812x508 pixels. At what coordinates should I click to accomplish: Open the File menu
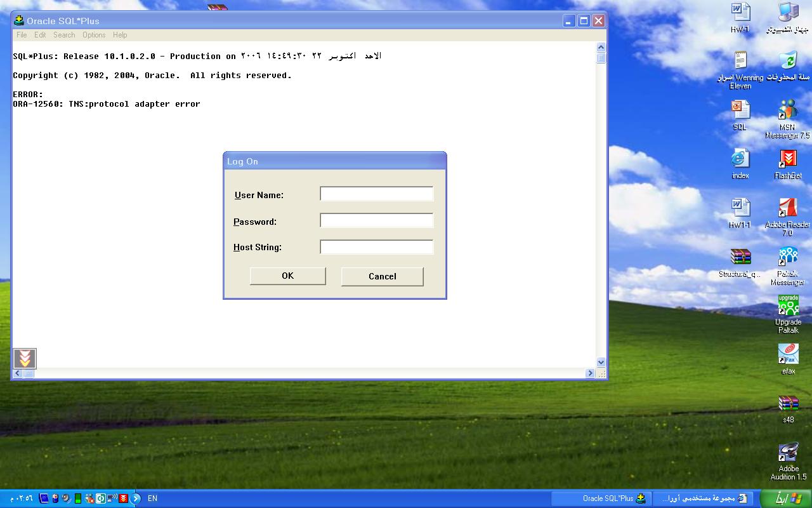(x=22, y=35)
